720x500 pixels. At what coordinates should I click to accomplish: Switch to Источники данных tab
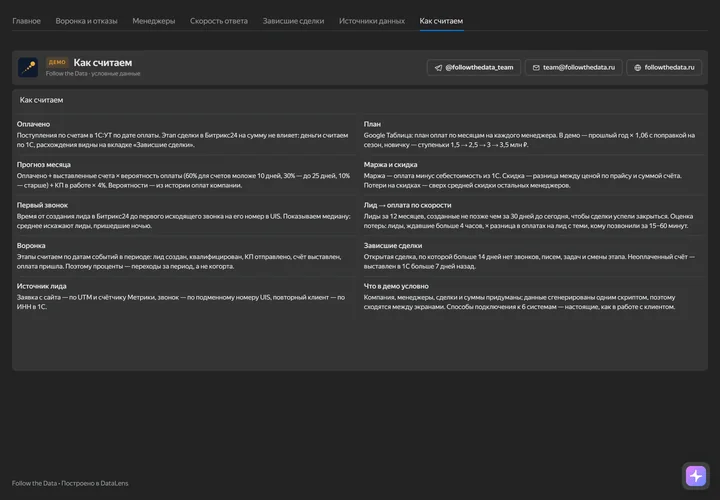371,21
